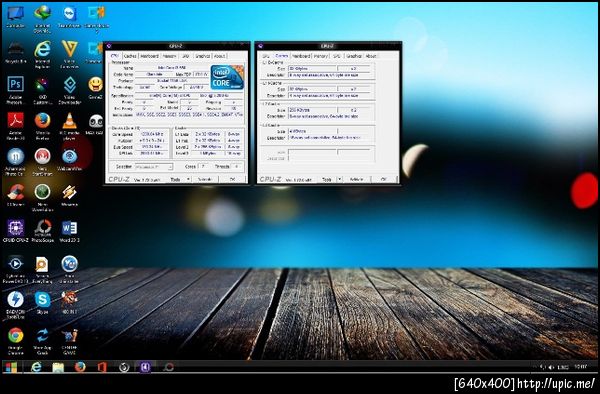Click OK button in right CPU-Z window
Image resolution: width=600 pixels, height=394 pixels.
(x=384, y=179)
